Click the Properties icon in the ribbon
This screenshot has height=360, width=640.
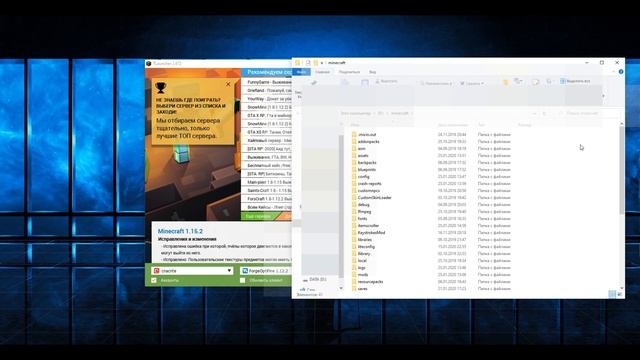(536, 82)
